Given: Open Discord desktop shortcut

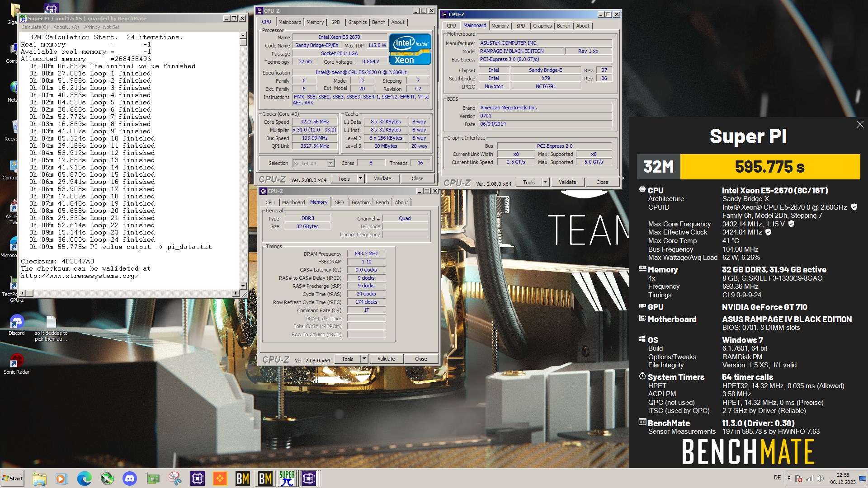Looking at the screenshot, I should [x=16, y=324].
